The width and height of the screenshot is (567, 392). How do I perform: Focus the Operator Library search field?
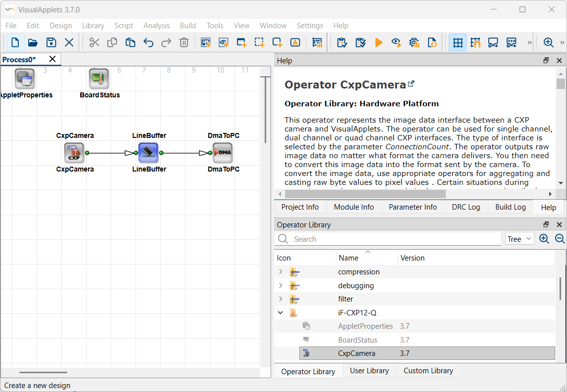[387, 239]
